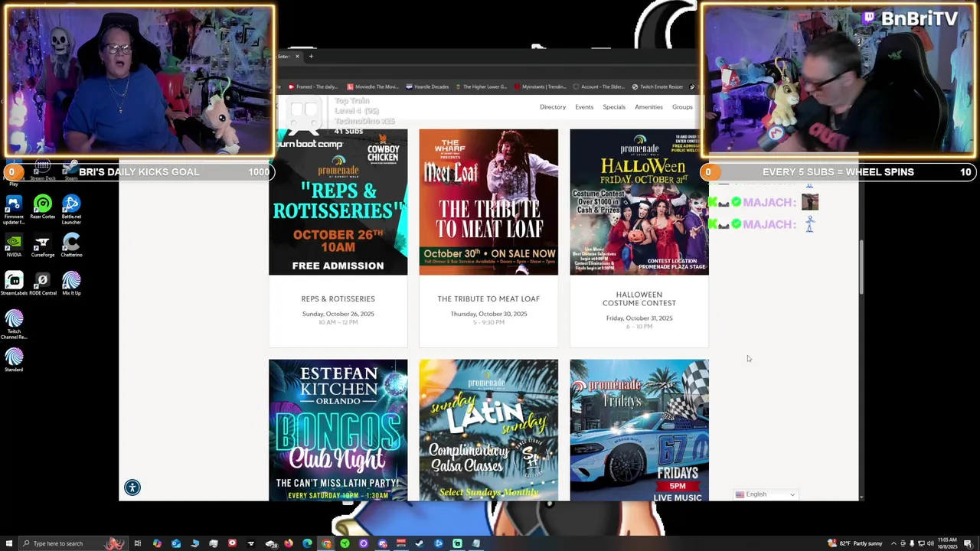Open Battle.net Launcher desktop icon

[71, 209]
